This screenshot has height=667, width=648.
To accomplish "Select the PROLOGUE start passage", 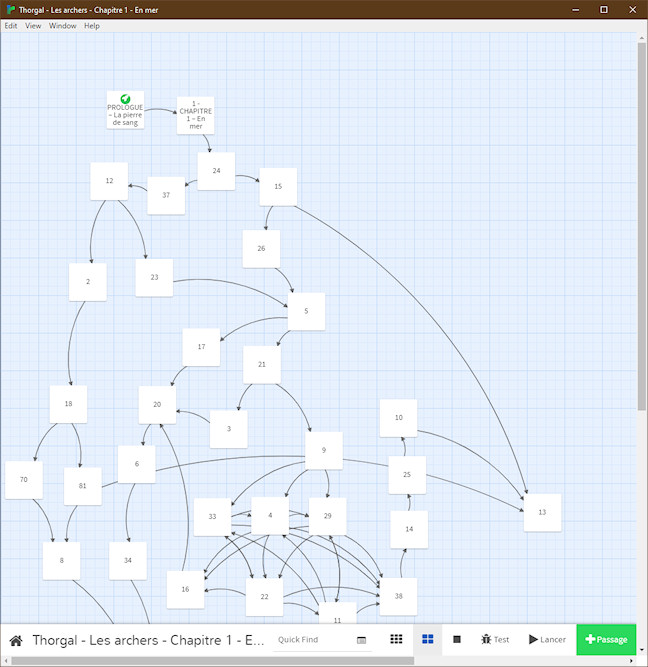I will pyautogui.click(x=125, y=110).
